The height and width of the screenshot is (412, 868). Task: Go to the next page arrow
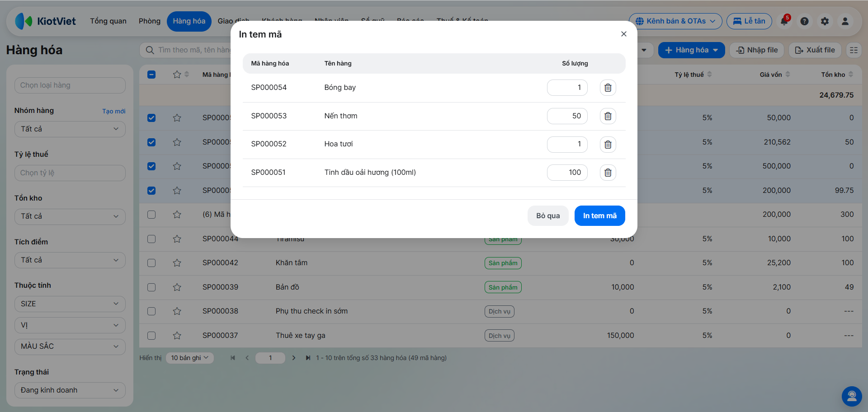coord(294,358)
